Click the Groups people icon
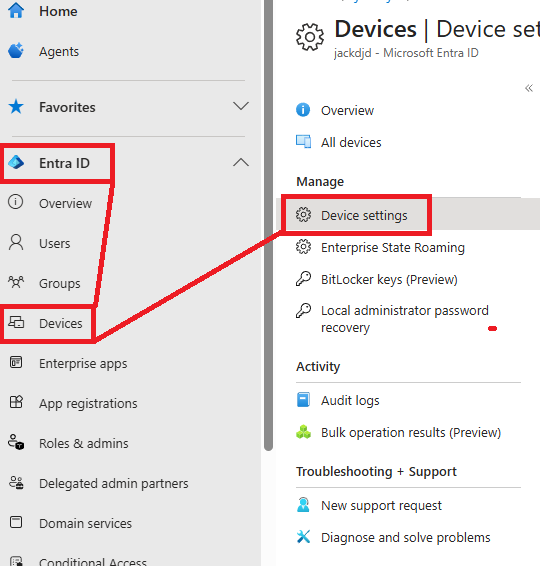This screenshot has width=540, height=566. (16, 282)
